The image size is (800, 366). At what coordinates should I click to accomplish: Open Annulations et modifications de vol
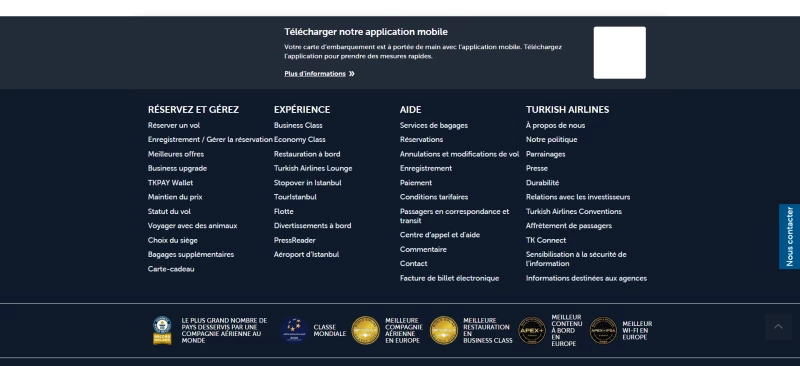459,154
